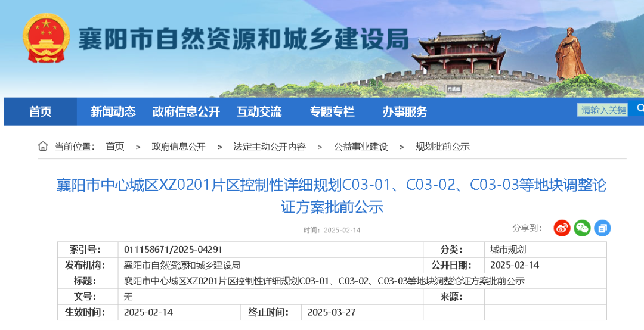Click the 生效时间 value 2025-02-14
644x330 pixels.
(148, 312)
